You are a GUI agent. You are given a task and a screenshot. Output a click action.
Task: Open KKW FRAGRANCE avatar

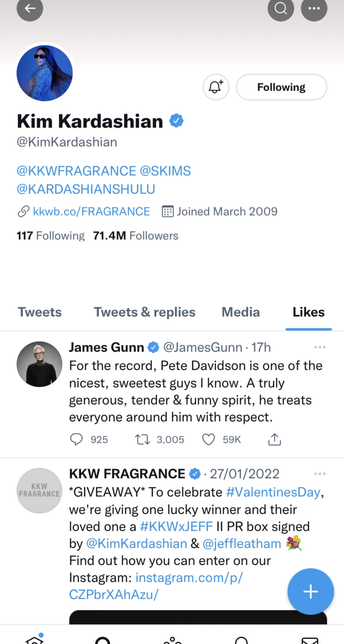coord(39,491)
